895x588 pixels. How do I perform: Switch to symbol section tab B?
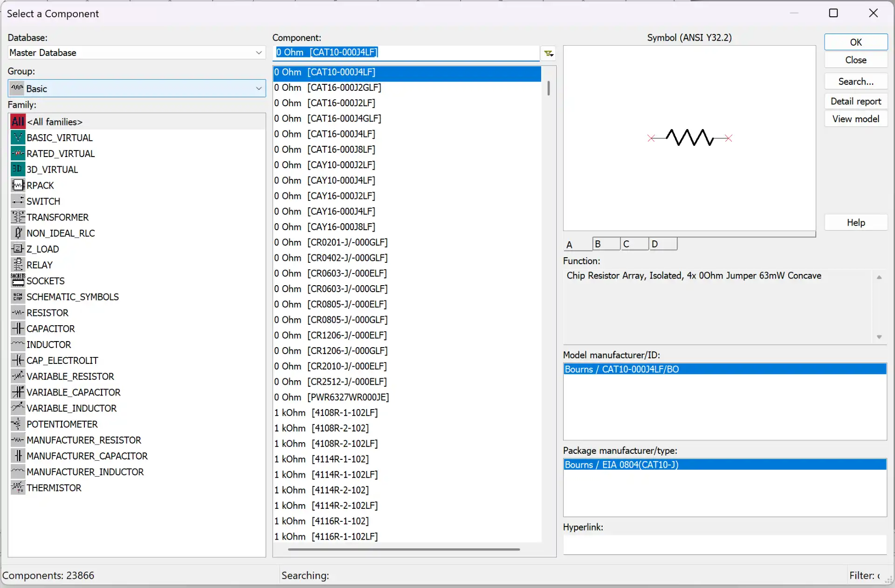pyautogui.click(x=606, y=244)
